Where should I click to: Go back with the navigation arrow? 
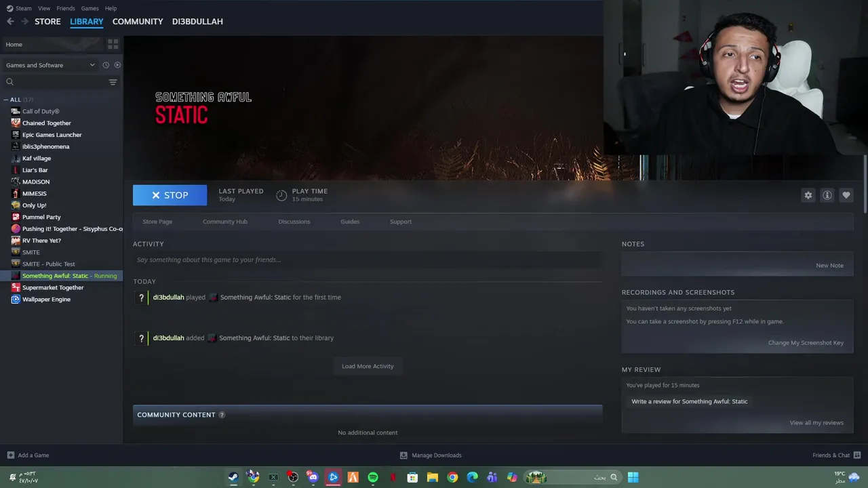(10, 21)
